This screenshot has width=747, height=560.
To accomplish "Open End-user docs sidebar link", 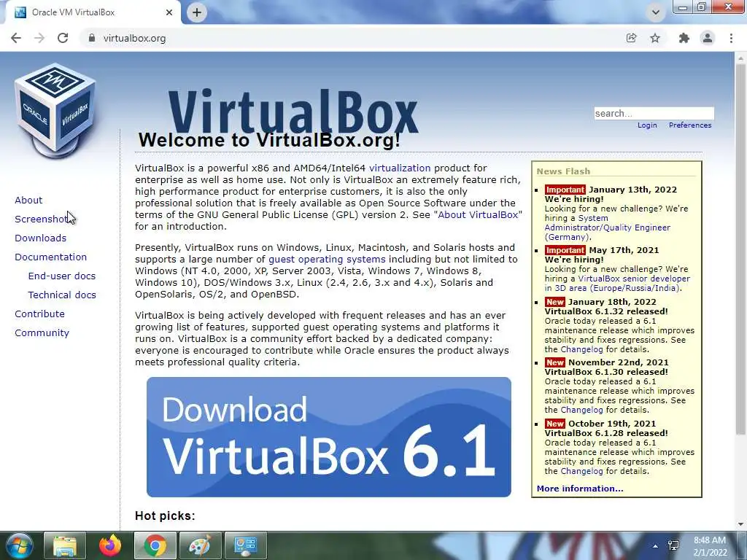I will tap(62, 276).
